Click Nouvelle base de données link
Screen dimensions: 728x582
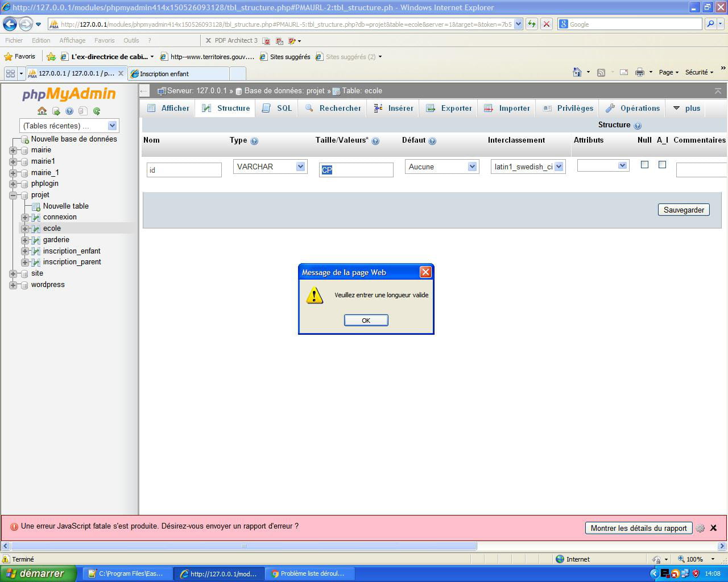[74, 139]
